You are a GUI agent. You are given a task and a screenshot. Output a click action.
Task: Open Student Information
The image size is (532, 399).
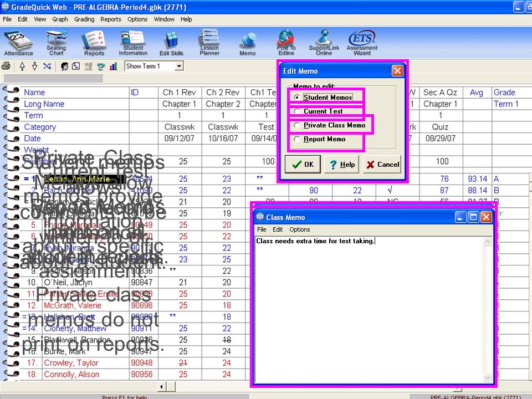133,43
